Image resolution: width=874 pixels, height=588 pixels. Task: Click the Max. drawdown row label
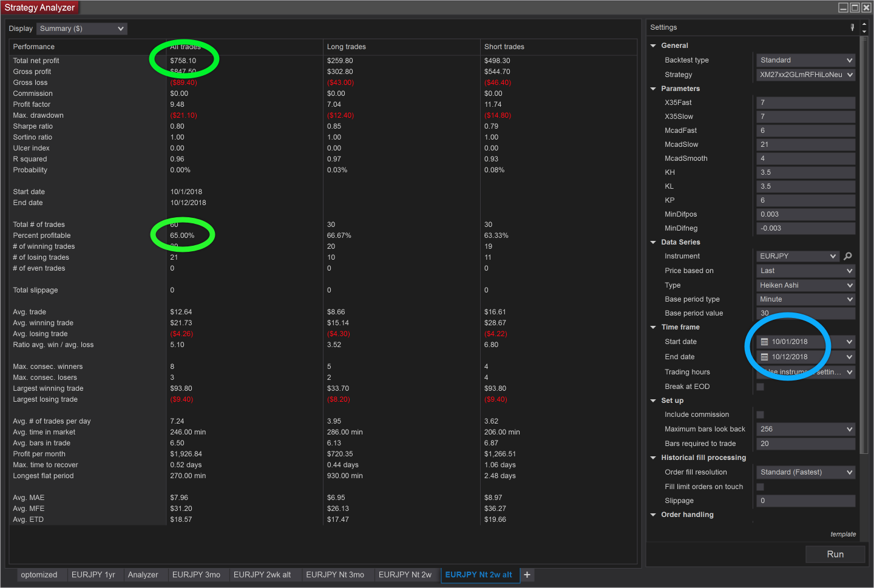(x=38, y=115)
